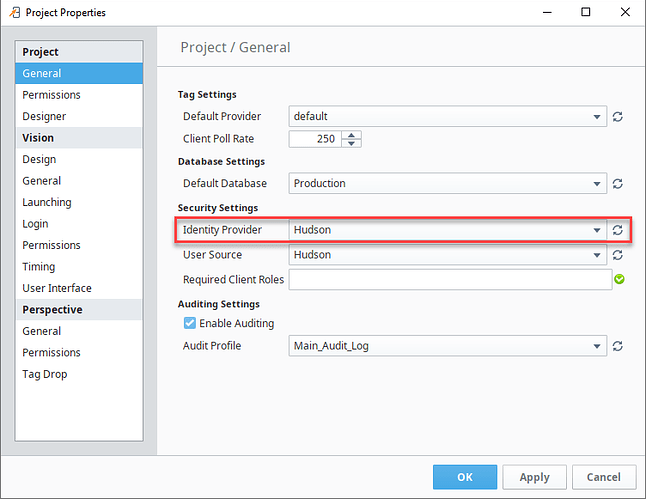Click the Project Properties window icon
Screen dimensions: 646x499
(12, 13)
